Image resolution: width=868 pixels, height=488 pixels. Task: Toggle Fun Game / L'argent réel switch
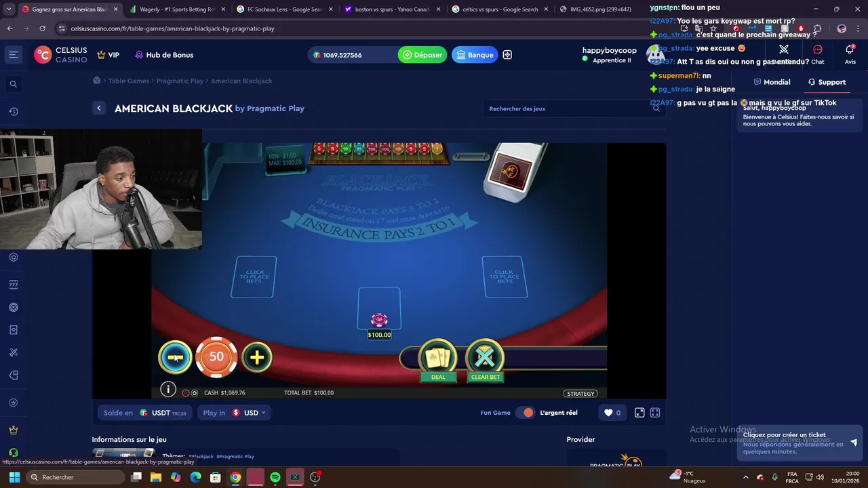(x=525, y=412)
